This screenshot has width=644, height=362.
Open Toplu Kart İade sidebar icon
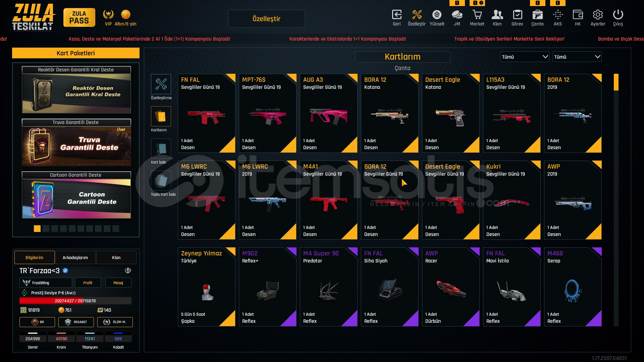tap(161, 181)
